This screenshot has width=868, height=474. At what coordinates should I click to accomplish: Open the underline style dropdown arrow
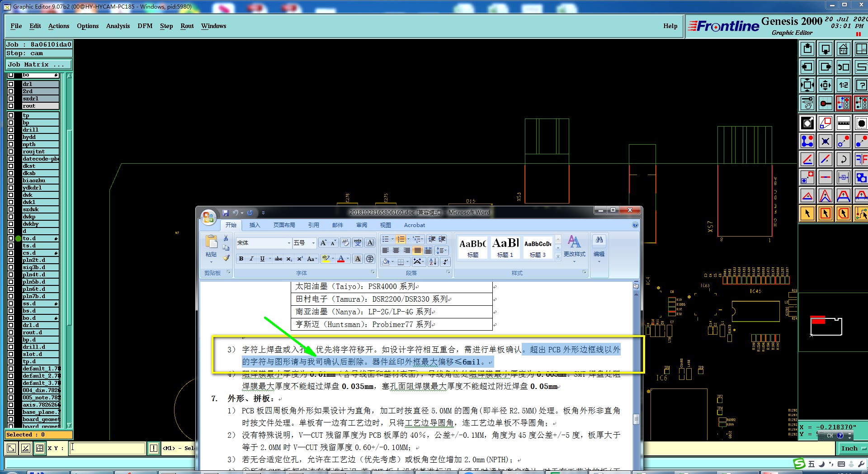270,259
